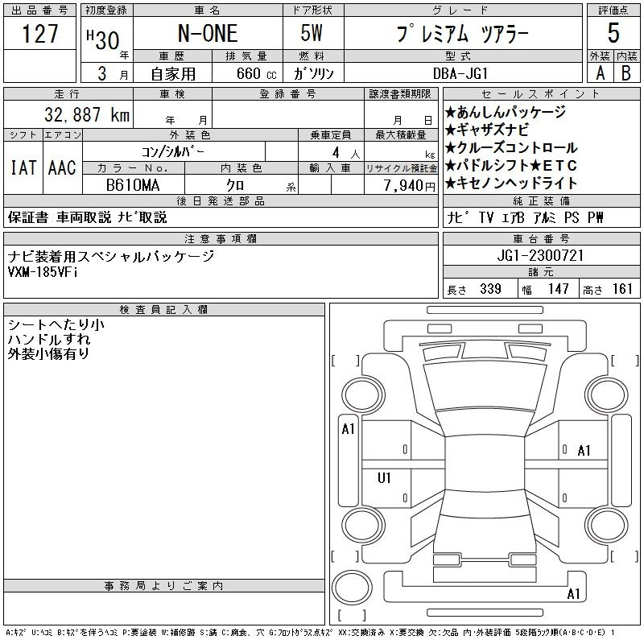The width and height of the screenshot is (644, 644).
Task: Click the 登録番号 header label
Action: pyautogui.click(x=288, y=94)
